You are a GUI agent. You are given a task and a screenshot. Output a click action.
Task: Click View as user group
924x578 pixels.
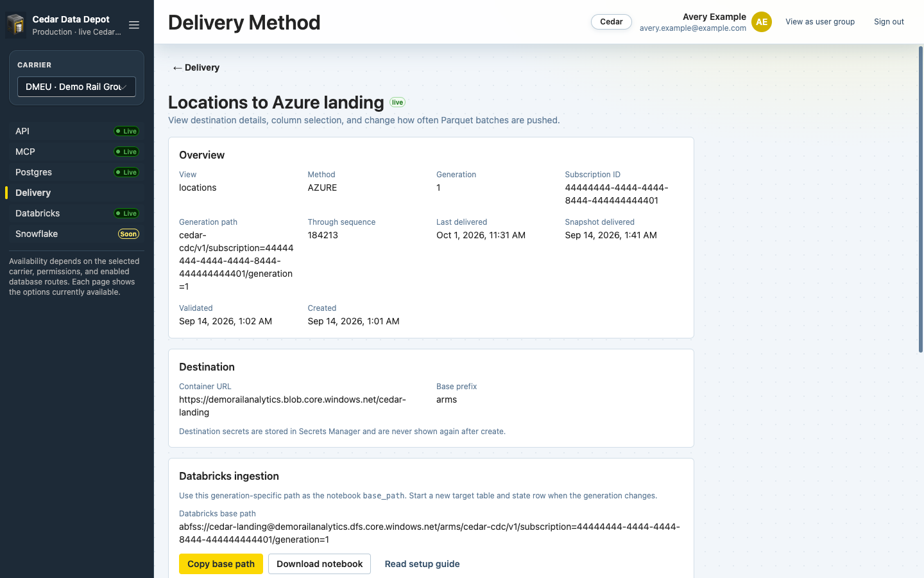click(x=820, y=22)
